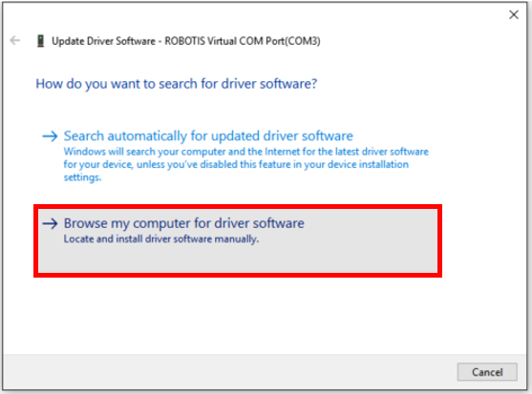Click the Locate and install driver software manually text
Viewport: 532px width, 394px height.
pos(161,239)
